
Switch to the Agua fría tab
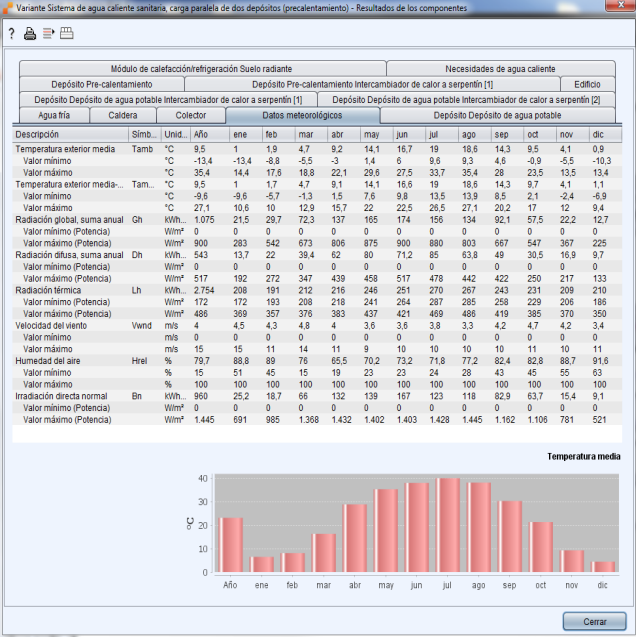pyautogui.click(x=54, y=115)
